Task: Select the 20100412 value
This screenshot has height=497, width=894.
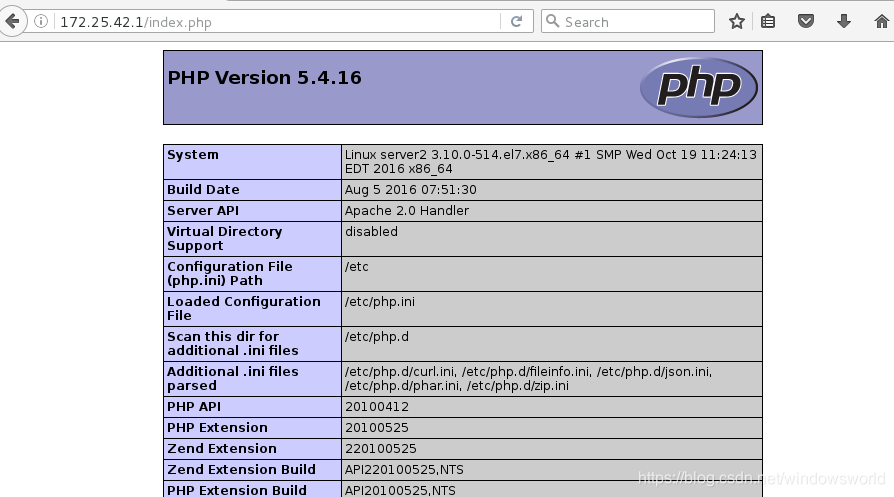Action: coord(377,406)
